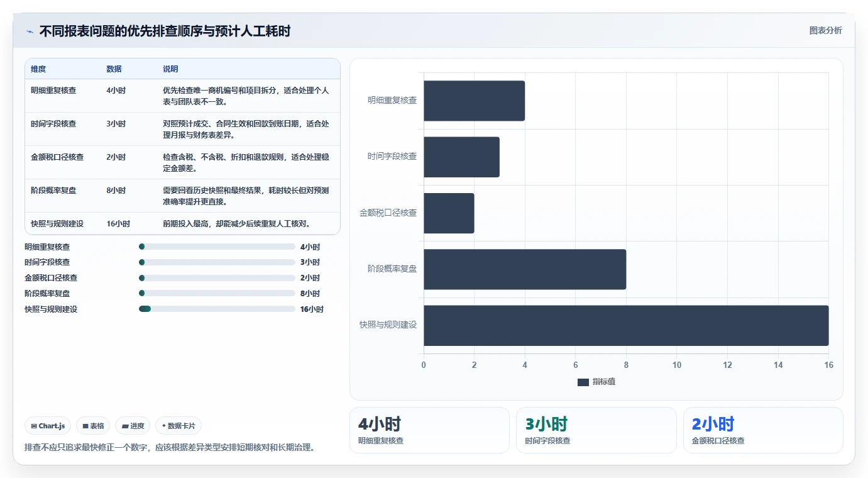Viewport: 868px width, 478px height.
Task: Click y-axis label 明细重复核查
Action: tap(392, 101)
